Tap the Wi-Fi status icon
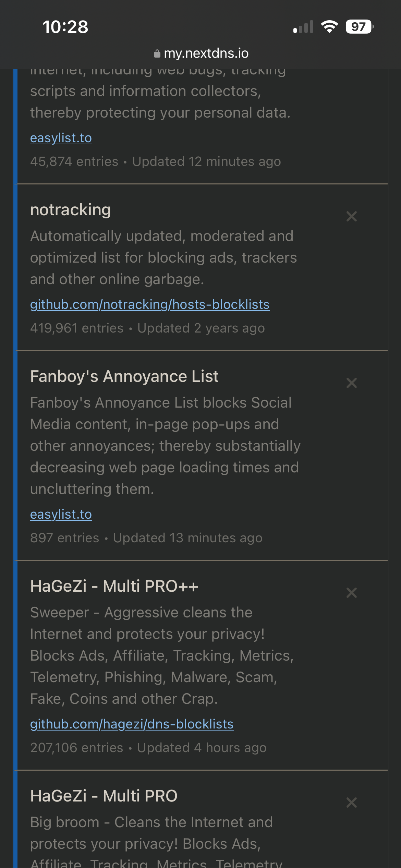This screenshot has height=868, width=401. 329,27
